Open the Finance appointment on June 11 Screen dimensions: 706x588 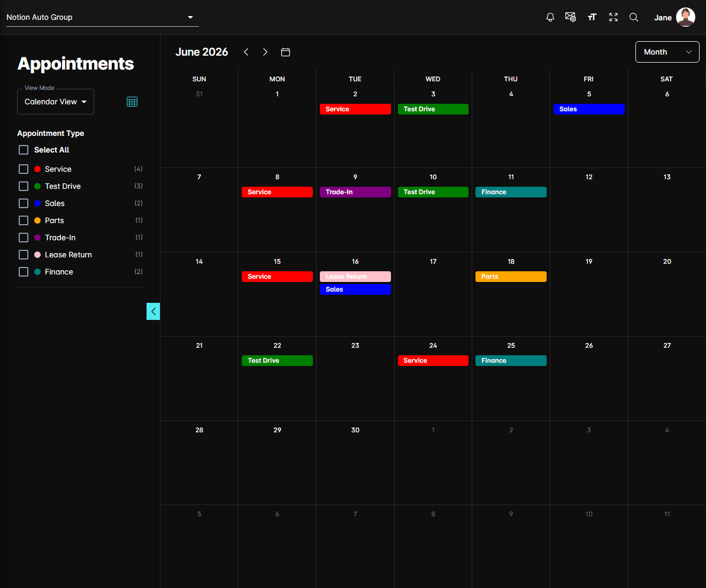(511, 192)
